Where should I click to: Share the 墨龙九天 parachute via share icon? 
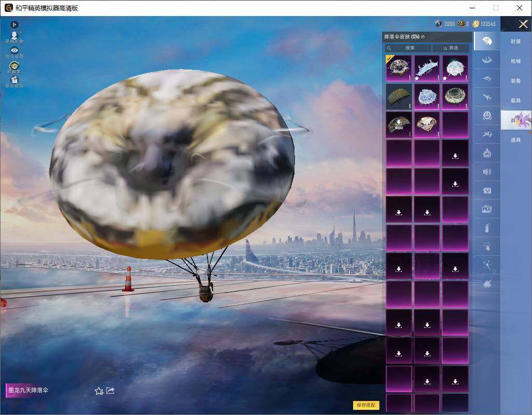point(110,391)
